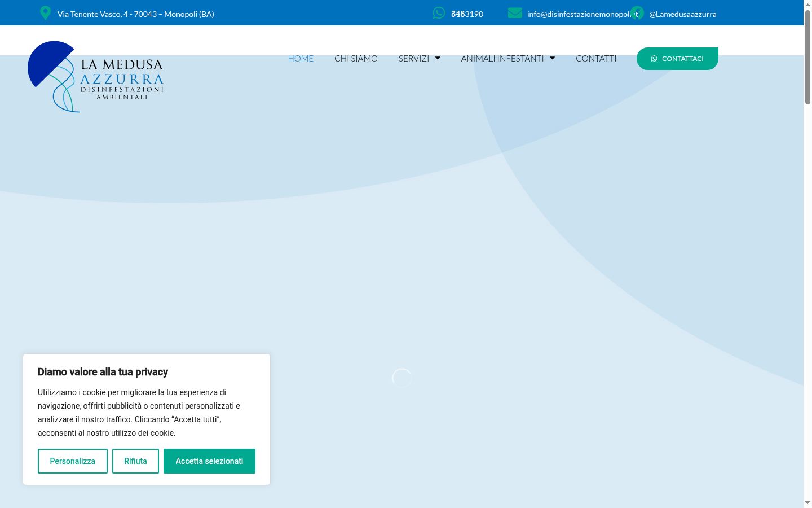Click the Via Tenente Vasco address link

136,14
